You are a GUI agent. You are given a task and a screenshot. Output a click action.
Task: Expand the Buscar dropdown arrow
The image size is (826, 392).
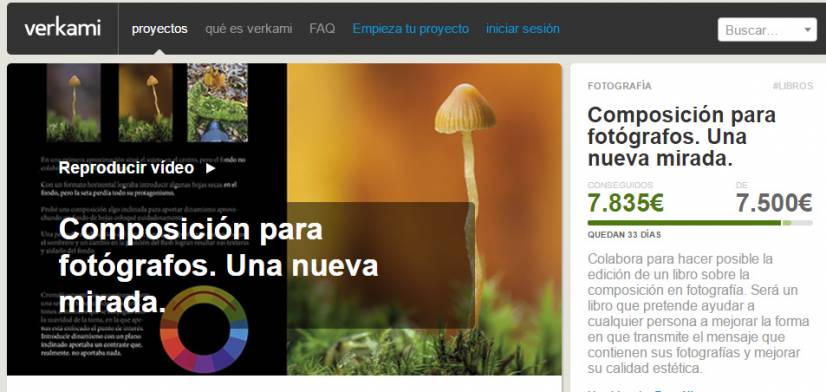pyautogui.click(x=808, y=30)
